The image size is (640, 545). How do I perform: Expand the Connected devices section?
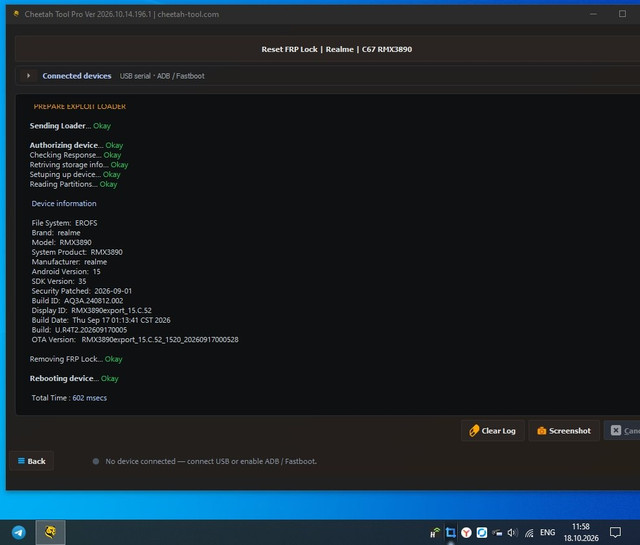click(28, 76)
